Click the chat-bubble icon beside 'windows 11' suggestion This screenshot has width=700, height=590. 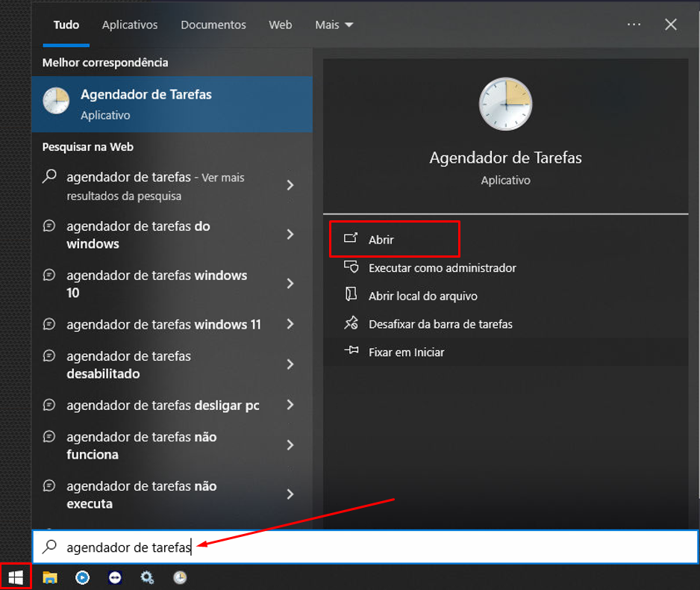[49, 324]
